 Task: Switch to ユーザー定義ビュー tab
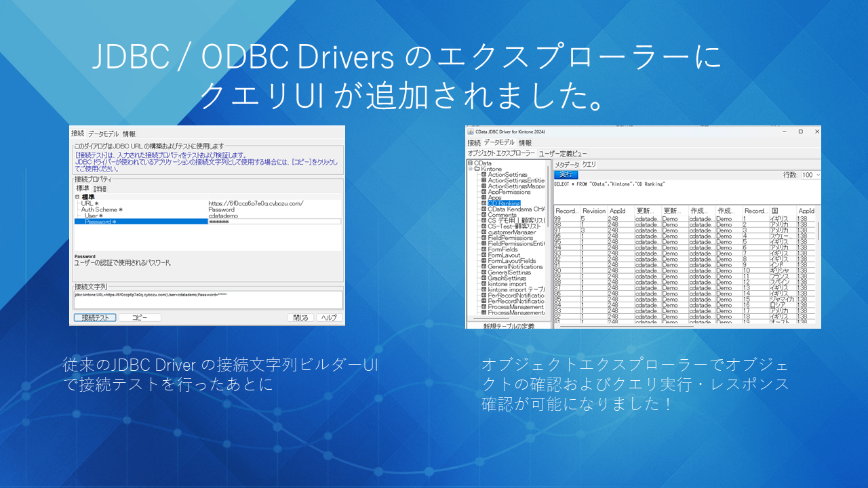tap(563, 154)
